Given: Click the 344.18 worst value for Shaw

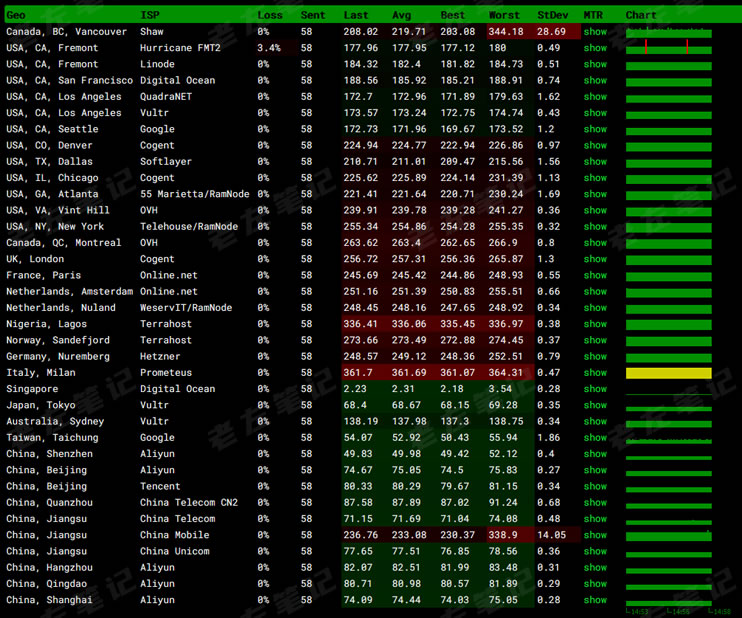Looking at the screenshot, I should coord(506,32).
